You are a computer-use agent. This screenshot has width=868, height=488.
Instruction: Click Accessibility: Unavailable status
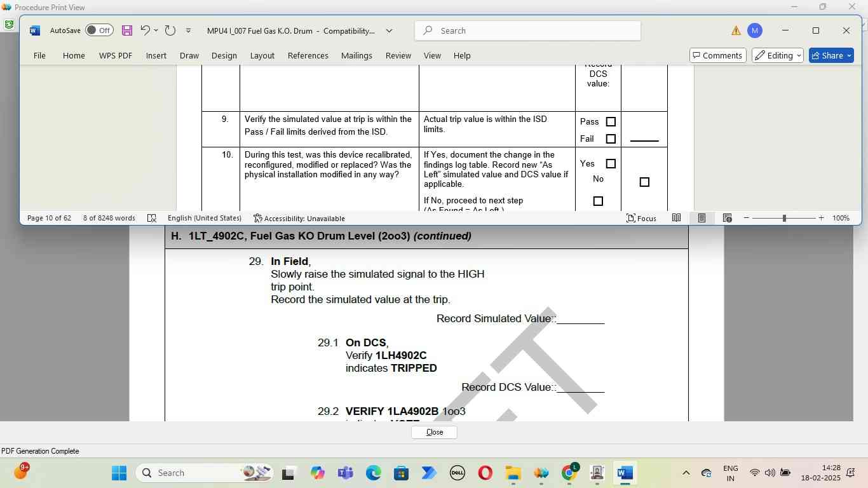coord(299,218)
